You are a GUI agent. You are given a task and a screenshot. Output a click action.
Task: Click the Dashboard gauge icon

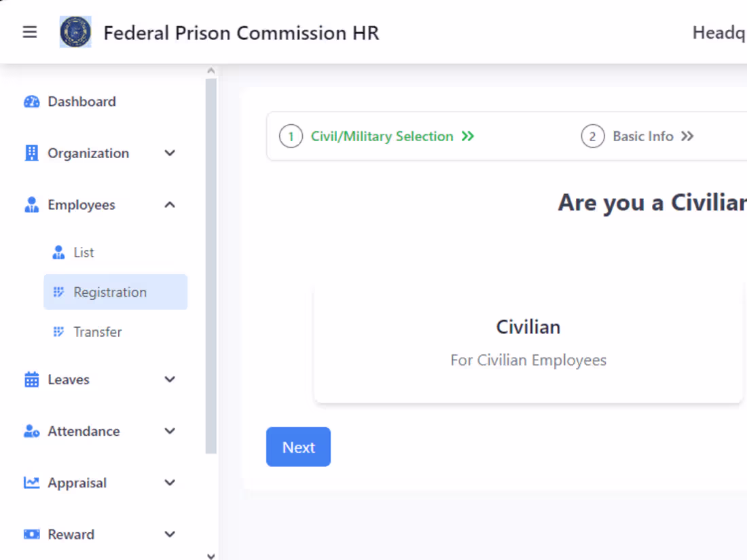point(31,102)
